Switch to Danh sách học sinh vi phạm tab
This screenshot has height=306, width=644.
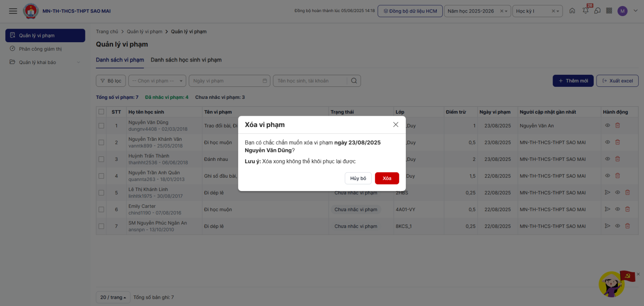point(186,60)
